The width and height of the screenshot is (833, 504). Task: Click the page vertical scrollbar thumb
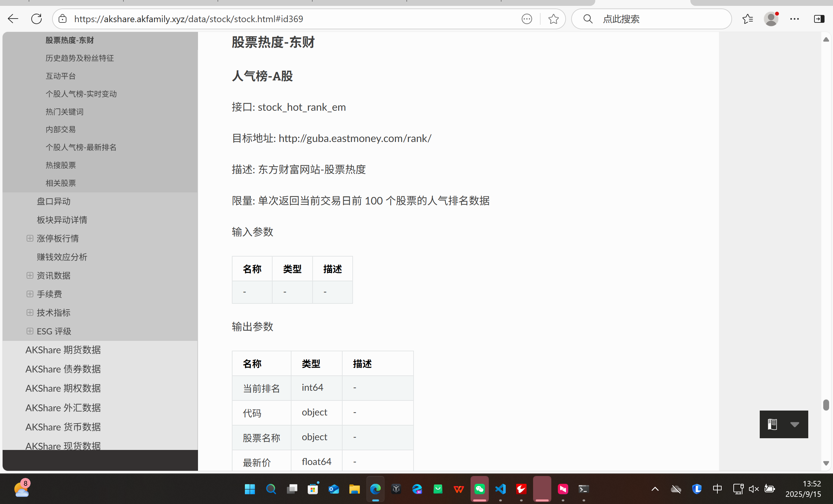826,405
